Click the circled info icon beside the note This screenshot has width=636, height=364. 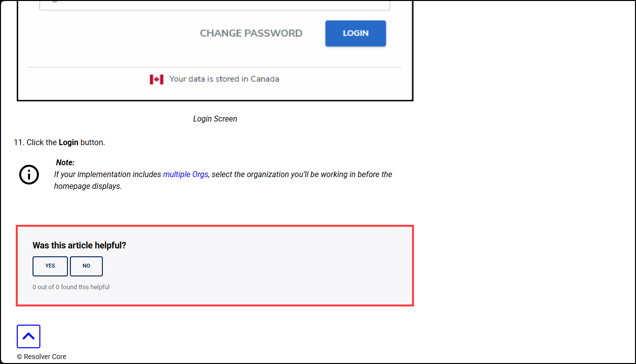click(29, 175)
